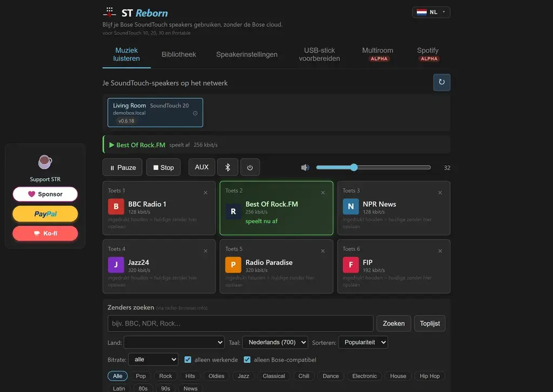Image resolution: width=553 pixels, height=392 pixels.
Task: Toggle 'alleen werkende' checkbox
Action: click(187, 360)
